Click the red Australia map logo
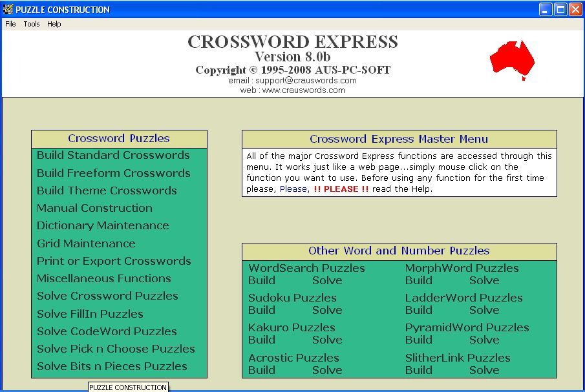The width and height of the screenshot is (585, 392). 512,59
